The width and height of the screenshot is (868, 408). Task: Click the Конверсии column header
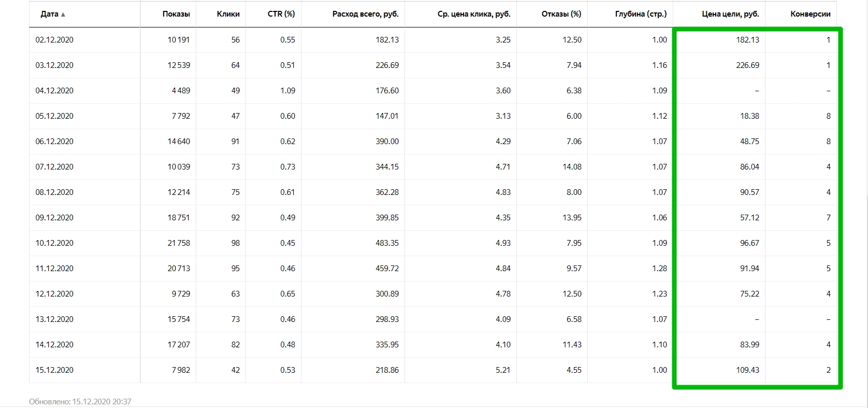pyautogui.click(x=811, y=14)
